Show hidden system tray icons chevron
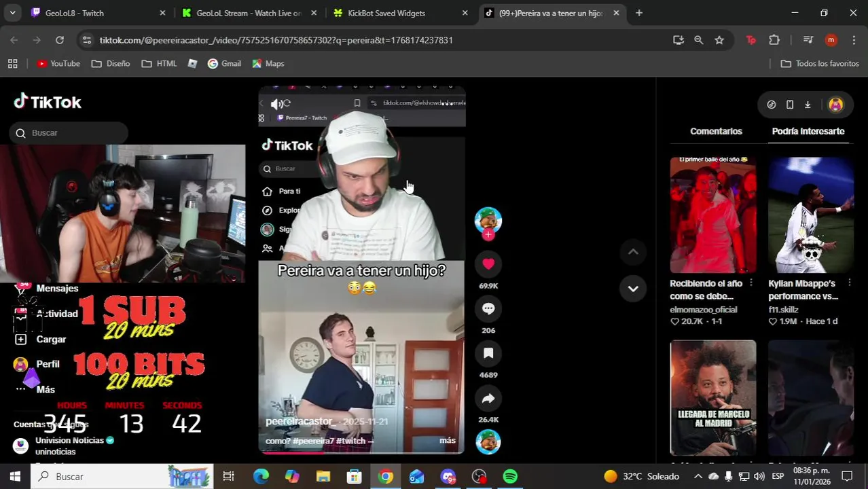 point(698,476)
